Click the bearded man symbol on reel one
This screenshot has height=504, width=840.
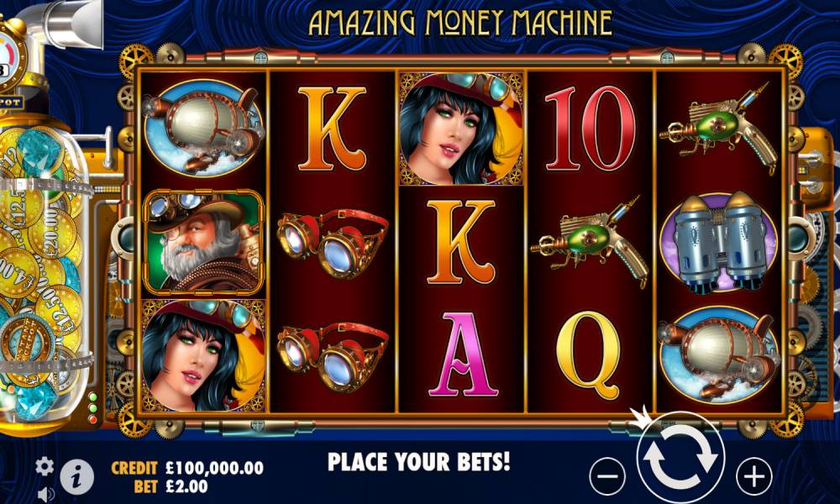click(x=203, y=242)
